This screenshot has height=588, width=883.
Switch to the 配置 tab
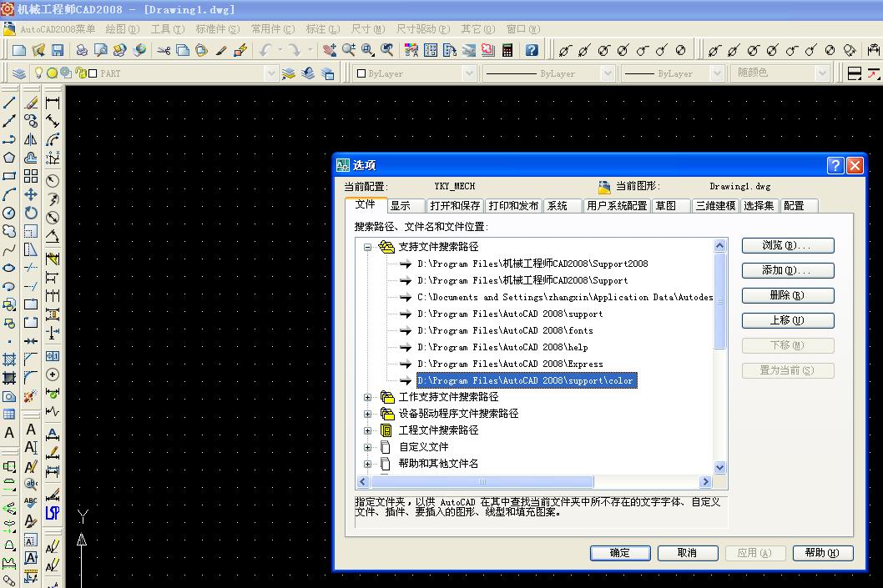(799, 206)
